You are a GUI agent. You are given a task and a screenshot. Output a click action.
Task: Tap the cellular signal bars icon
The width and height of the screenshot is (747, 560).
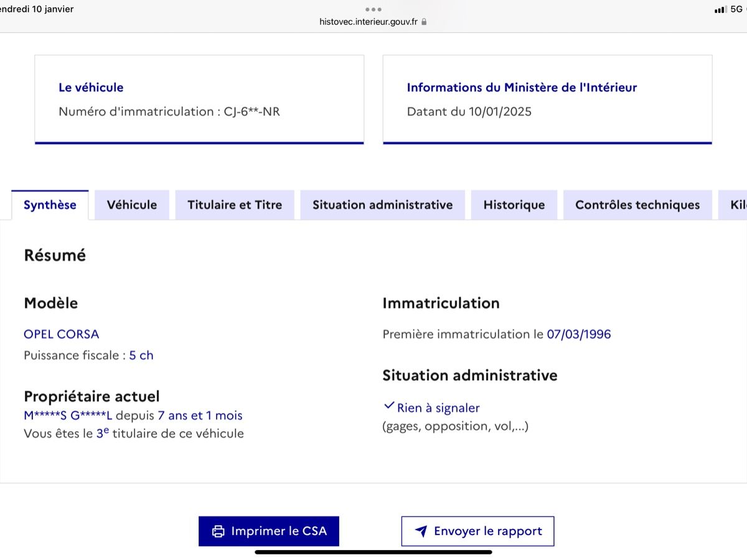click(x=720, y=9)
